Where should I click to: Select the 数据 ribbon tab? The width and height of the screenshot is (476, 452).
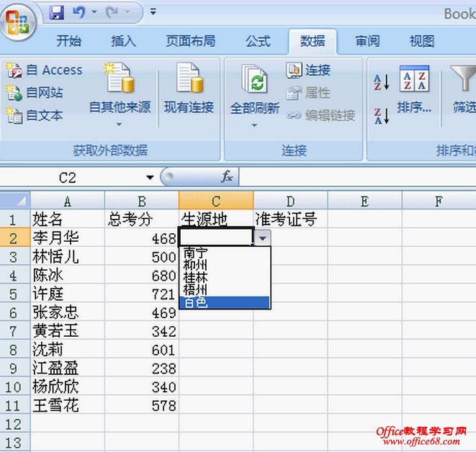pos(313,41)
